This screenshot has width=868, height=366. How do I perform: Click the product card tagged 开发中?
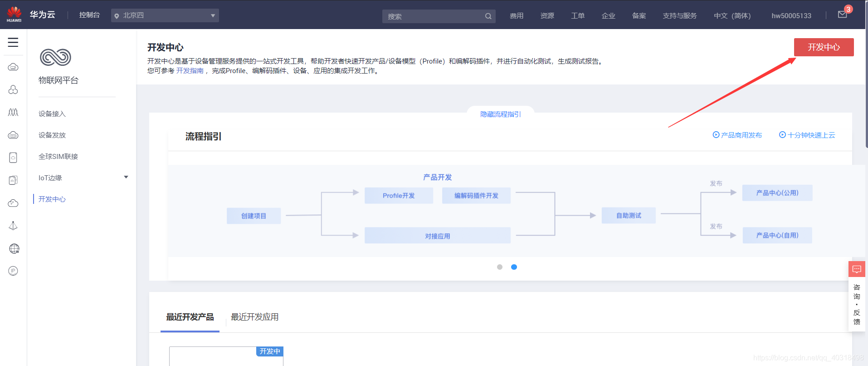[226, 356]
